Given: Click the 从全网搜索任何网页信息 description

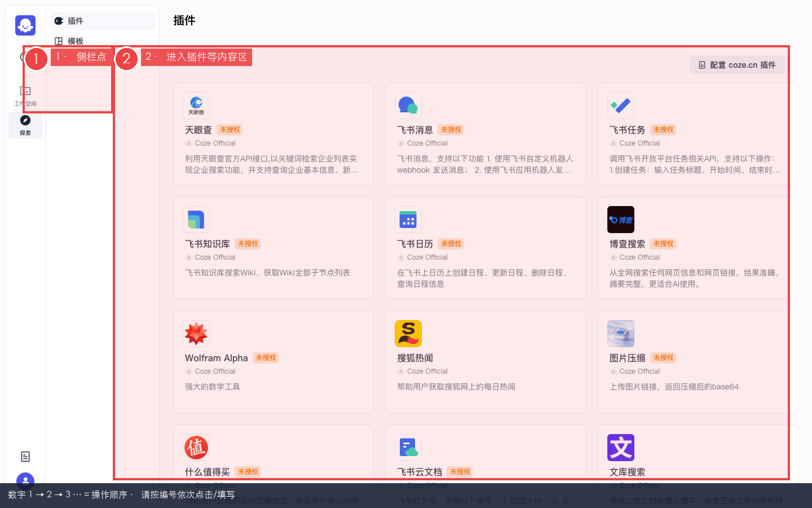Looking at the screenshot, I should point(696,278).
